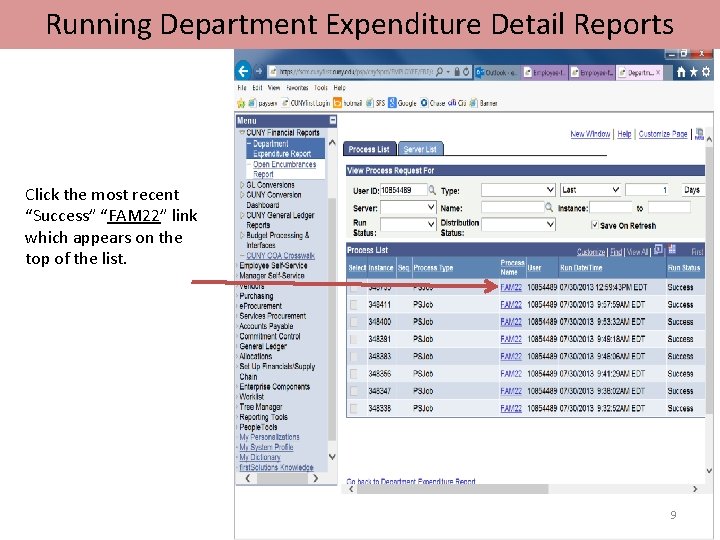
Task: Click the Process List zoom/popup icon
Action: [658, 249]
